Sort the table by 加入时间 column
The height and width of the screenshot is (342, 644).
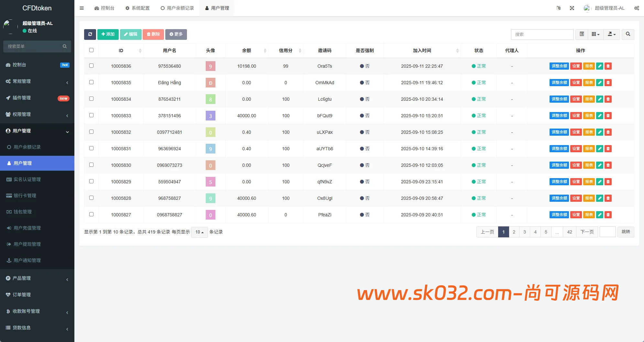click(422, 51)
